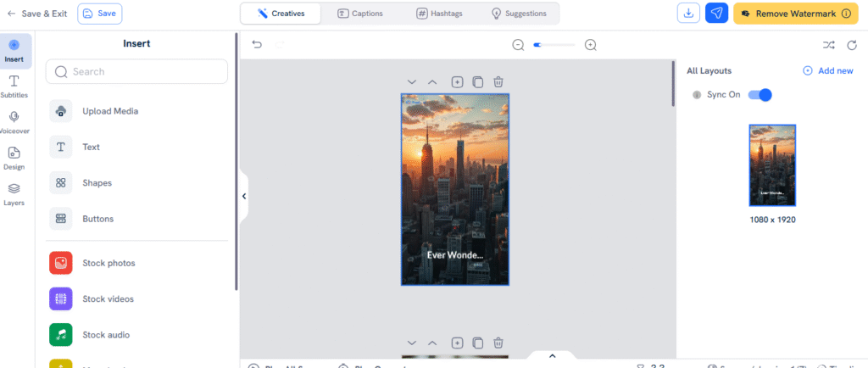Select the 1080 x 1920 layout thumbnail
The width and height of the screenshot is (868, 368).
coord(772,165)
